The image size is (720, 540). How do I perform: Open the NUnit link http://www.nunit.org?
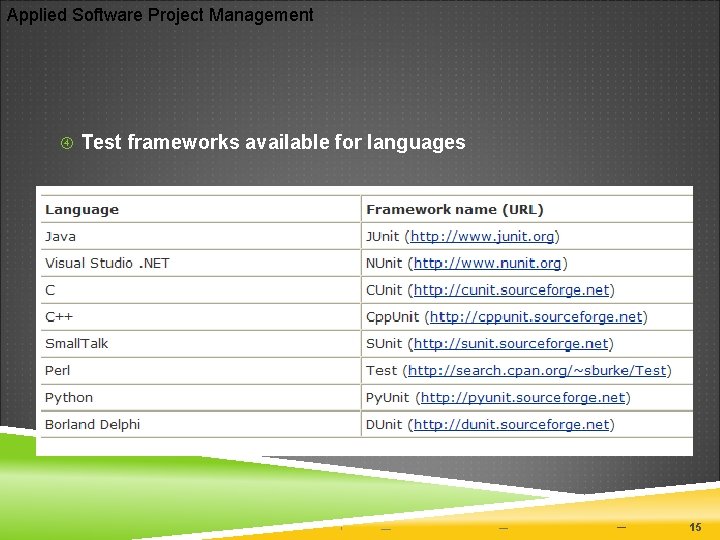[487, 263]
